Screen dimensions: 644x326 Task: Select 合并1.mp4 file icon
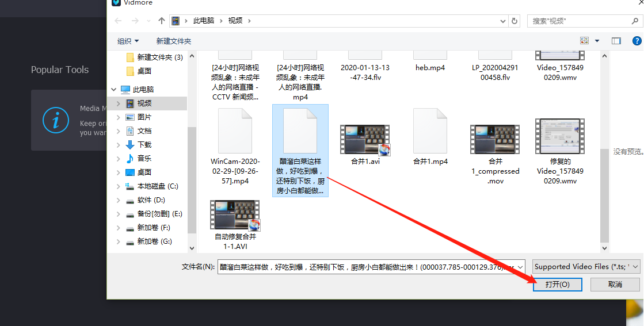[430, 131]
